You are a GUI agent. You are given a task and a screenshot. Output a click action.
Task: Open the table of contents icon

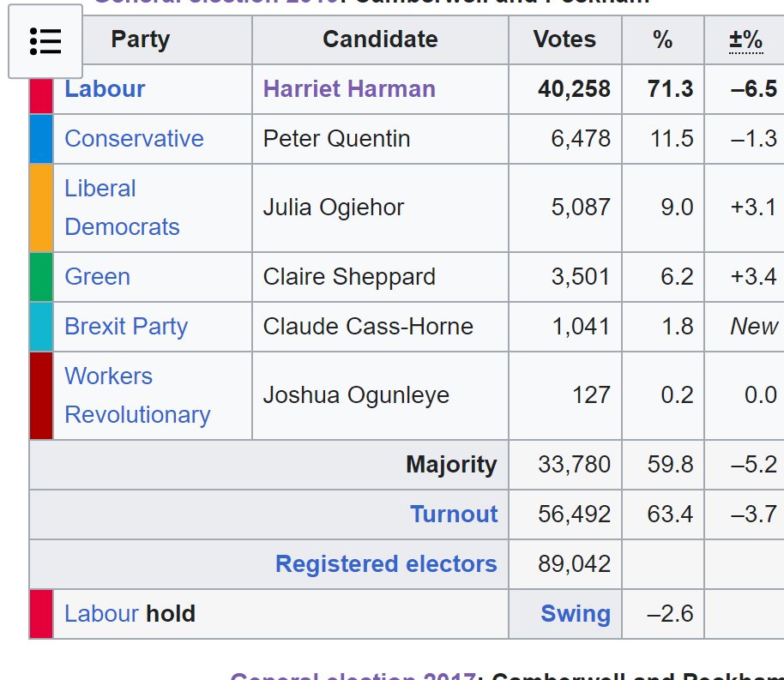(45, 41)
